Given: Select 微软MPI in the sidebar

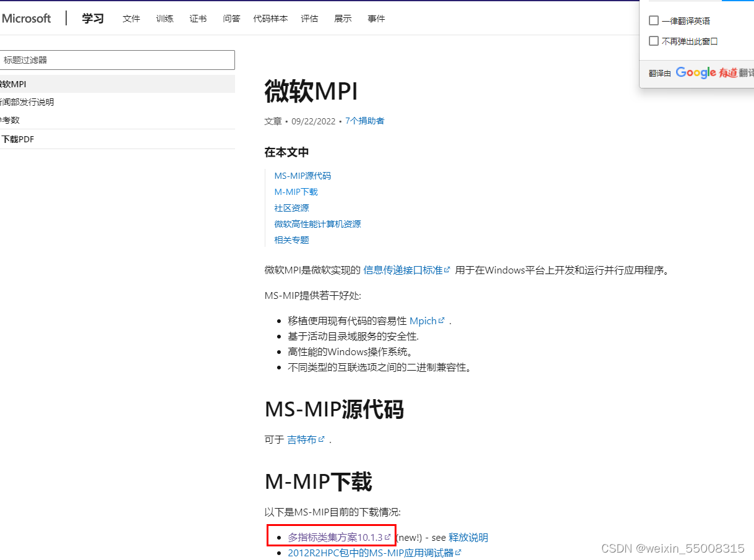Looking at the screenshot, I should [116, 84].
